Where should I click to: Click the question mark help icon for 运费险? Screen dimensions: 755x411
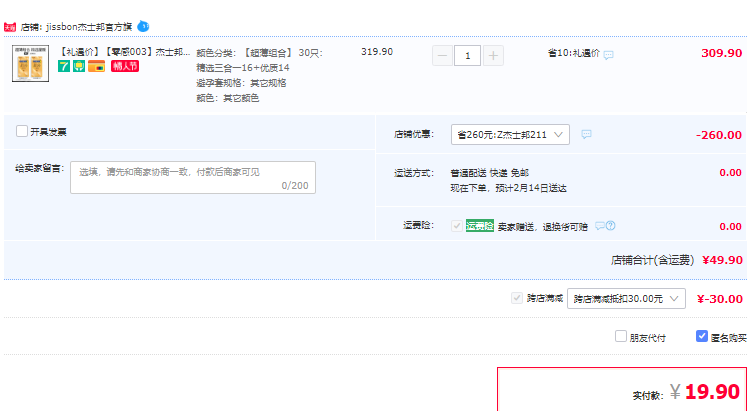(x=611, y=225)
